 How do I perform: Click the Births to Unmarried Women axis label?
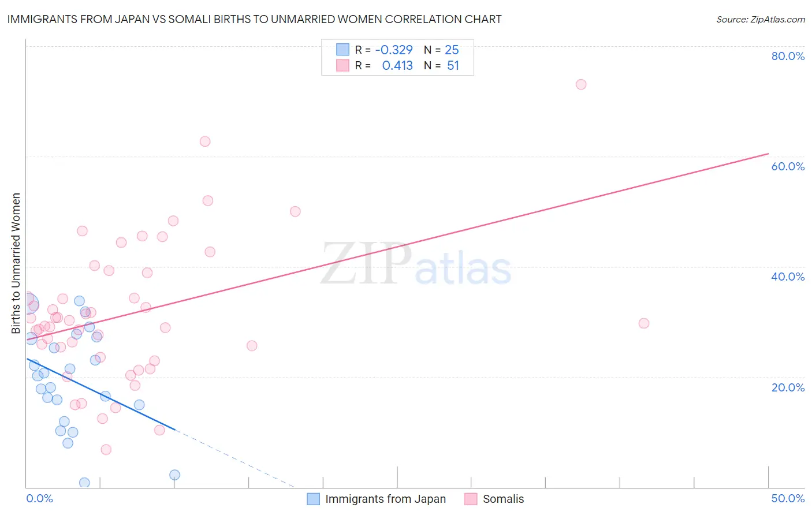pyautogui.click(x=16, y=263)
